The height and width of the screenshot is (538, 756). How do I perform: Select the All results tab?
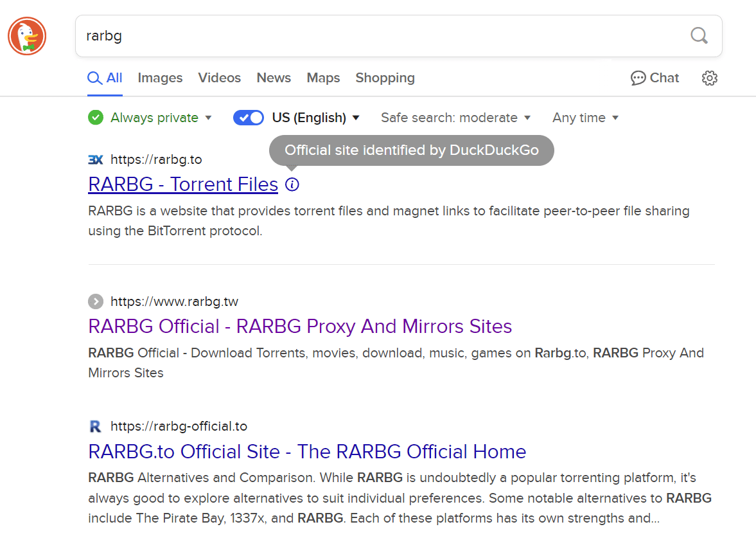(105, 78)
